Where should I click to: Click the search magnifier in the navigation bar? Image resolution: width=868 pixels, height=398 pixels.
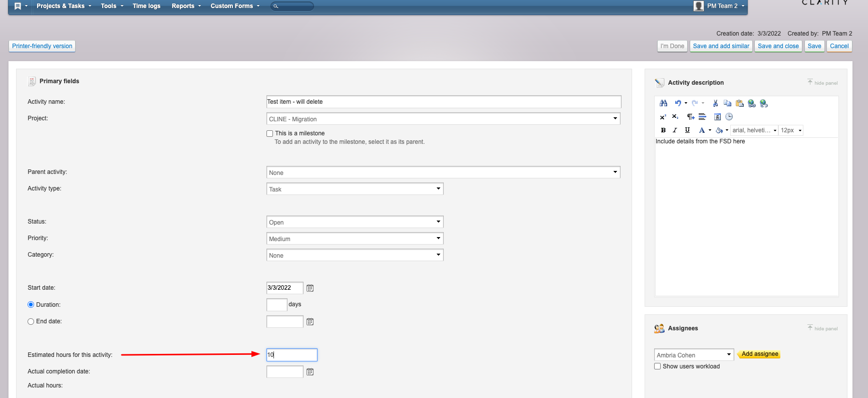pos(275,7)
